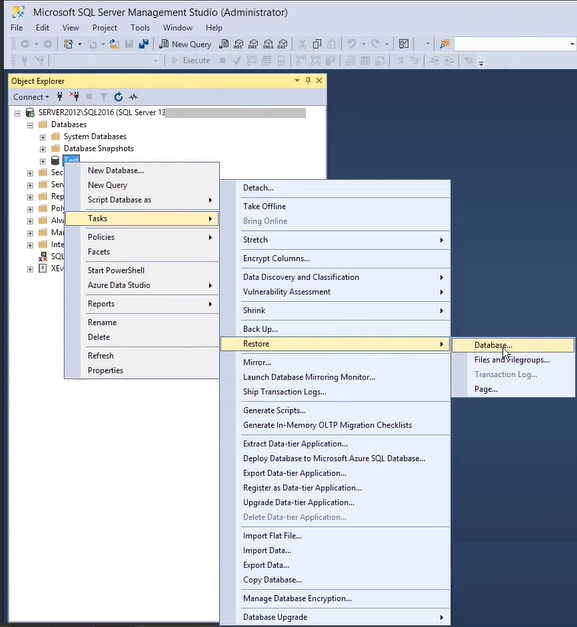Select Import Flat File... menu entry

tap(335, 535)
